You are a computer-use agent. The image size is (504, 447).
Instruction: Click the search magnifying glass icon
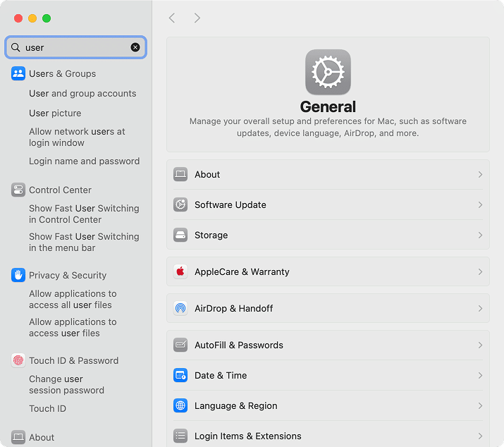pos(16,48)
